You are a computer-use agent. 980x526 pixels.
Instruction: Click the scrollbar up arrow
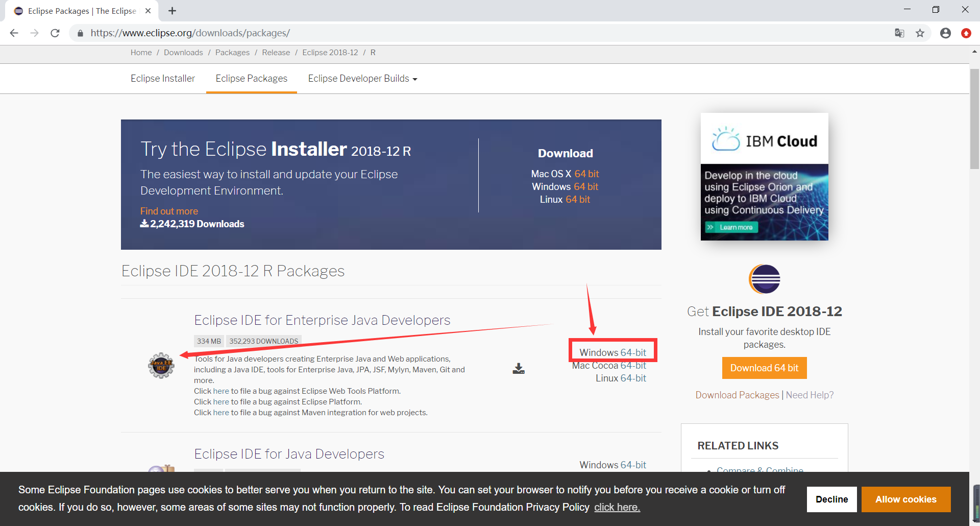974,52
